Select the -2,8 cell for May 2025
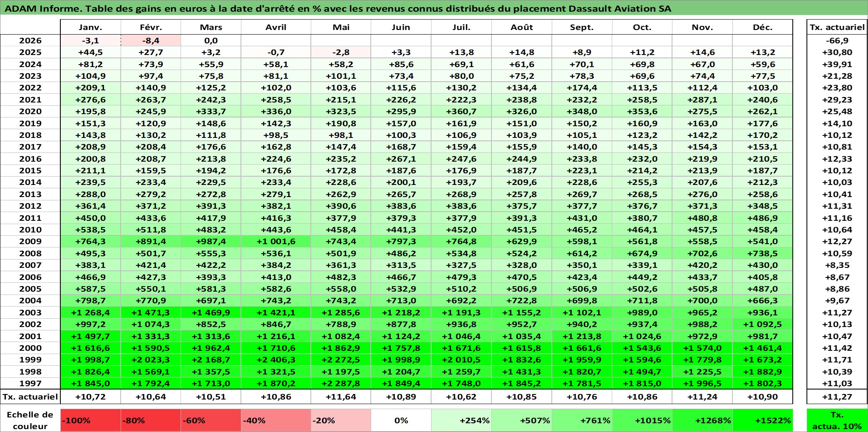868x432 pixels. click(341, 52)
